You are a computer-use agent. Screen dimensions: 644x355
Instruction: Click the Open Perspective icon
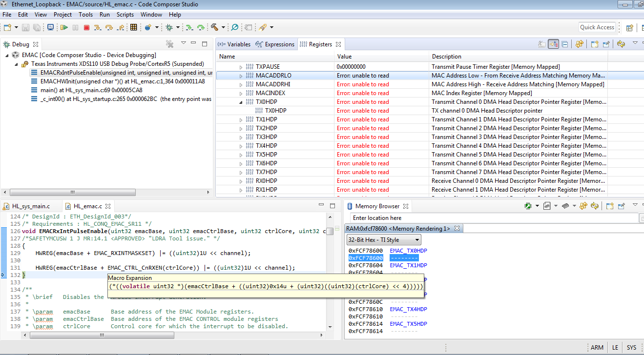(629, 28)
